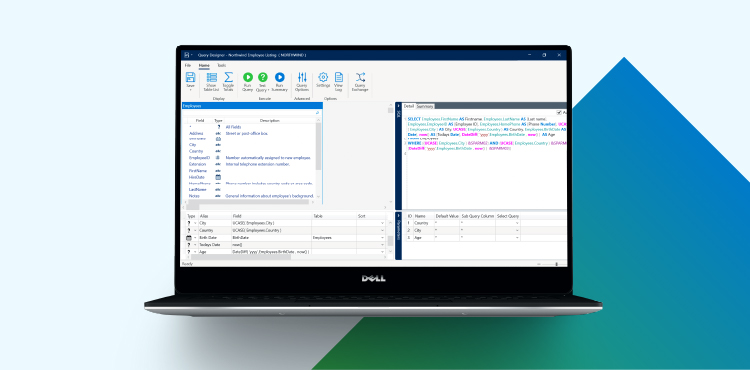Image resolution: width=750 pixels, height=370 pixels.
Task: Click the question-mark type icon in City row
Action: [x=189, y=223]
